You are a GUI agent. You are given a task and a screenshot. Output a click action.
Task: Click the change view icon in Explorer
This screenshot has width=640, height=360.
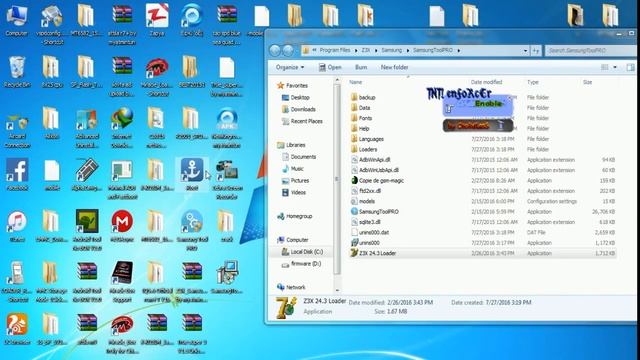tap(605, 67)
